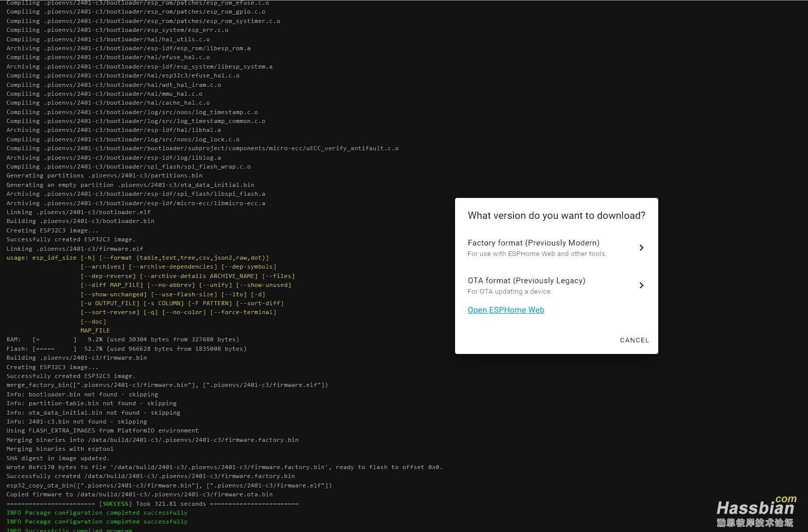This screenshot has height=532, width=808.
Task: Click the arrow beside OTA format
Action: pyautogui.click(x=641, y=285)
